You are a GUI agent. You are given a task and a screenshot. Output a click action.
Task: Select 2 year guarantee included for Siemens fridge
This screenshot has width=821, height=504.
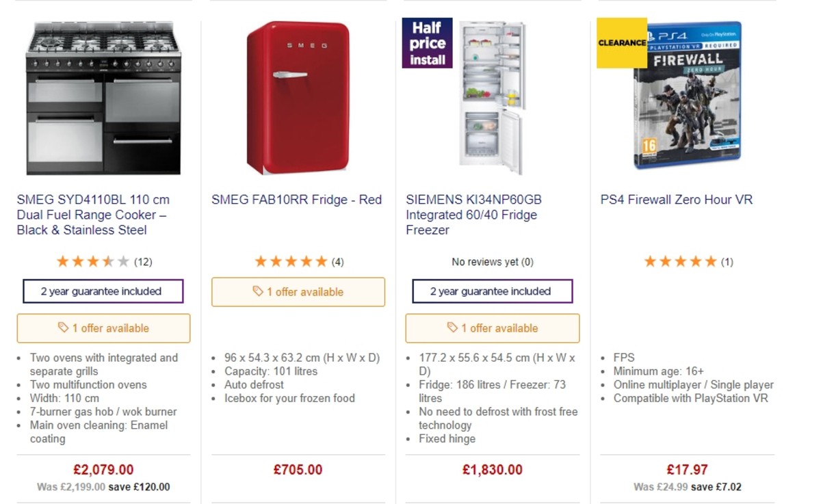(491, 291)
